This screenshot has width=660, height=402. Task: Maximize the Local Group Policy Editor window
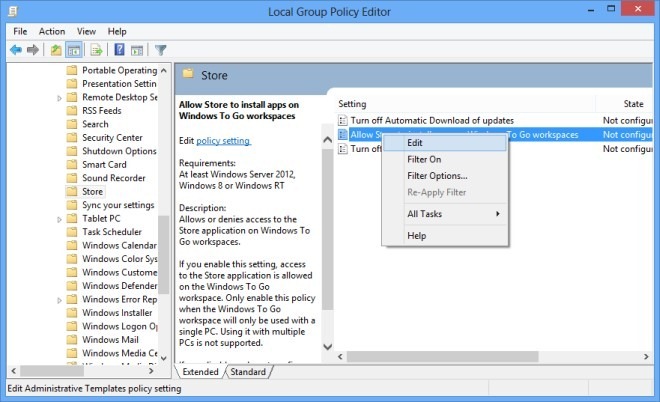(x=611, y=9)
